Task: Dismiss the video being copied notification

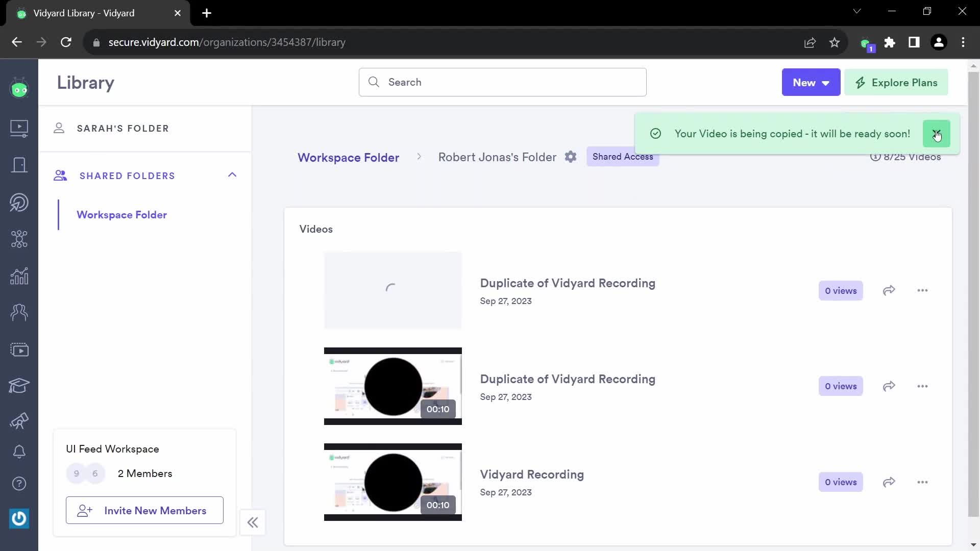Action: click(936, 134)
